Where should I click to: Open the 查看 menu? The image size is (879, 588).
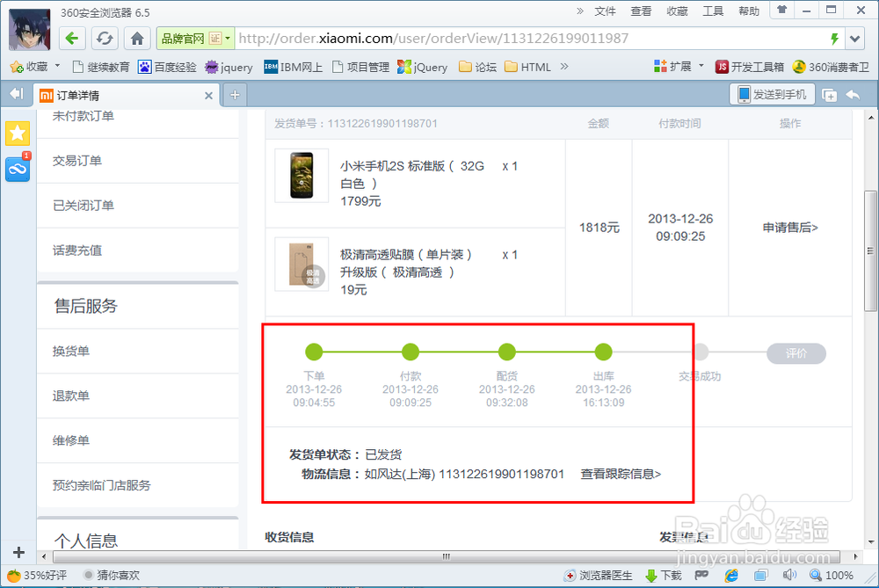coord(641,11)
